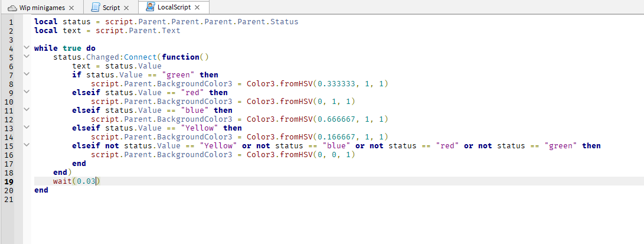Switch to the Script tab
Viewport: 644px width, 244px height.
coord(112,8)
